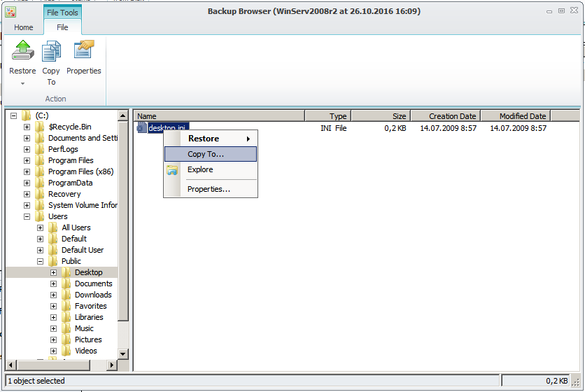This screenshot has height=392, width=585.
Task: Open the Restore submenu in context menu
Action: click(211, 139)
